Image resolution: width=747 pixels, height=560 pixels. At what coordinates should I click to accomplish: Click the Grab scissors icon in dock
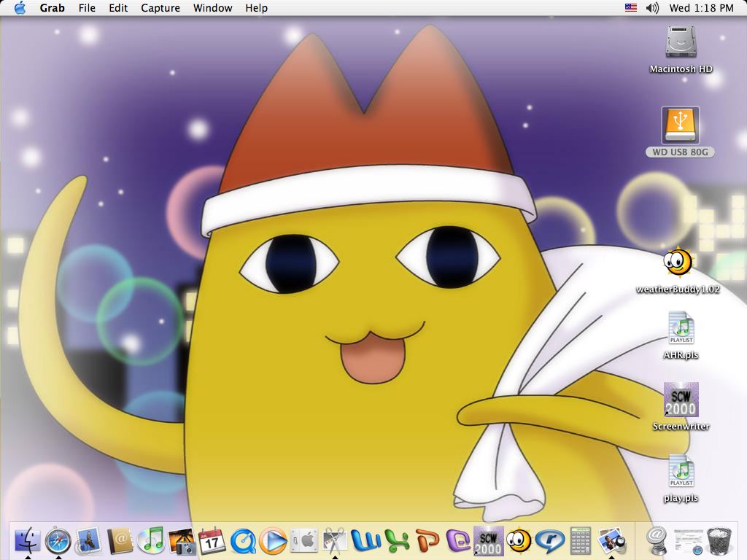tap(335, 540)
